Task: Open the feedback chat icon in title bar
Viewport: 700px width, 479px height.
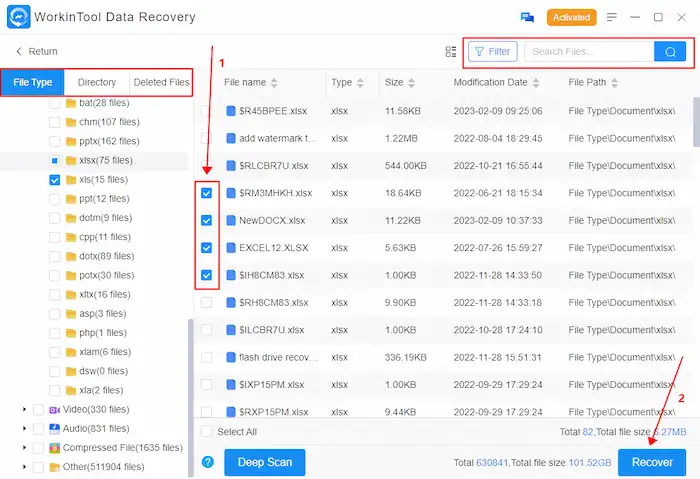Action: pos(527,17)
